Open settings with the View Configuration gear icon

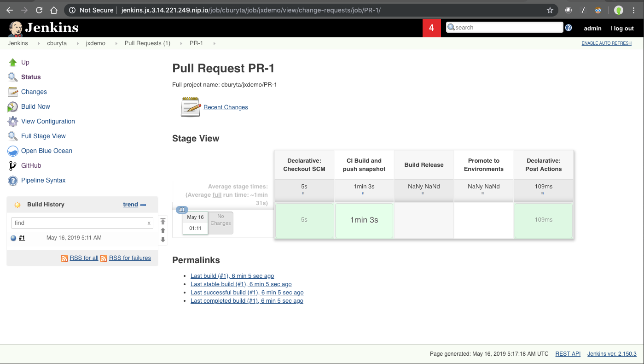pyautogui.click(x=12, y=121)
